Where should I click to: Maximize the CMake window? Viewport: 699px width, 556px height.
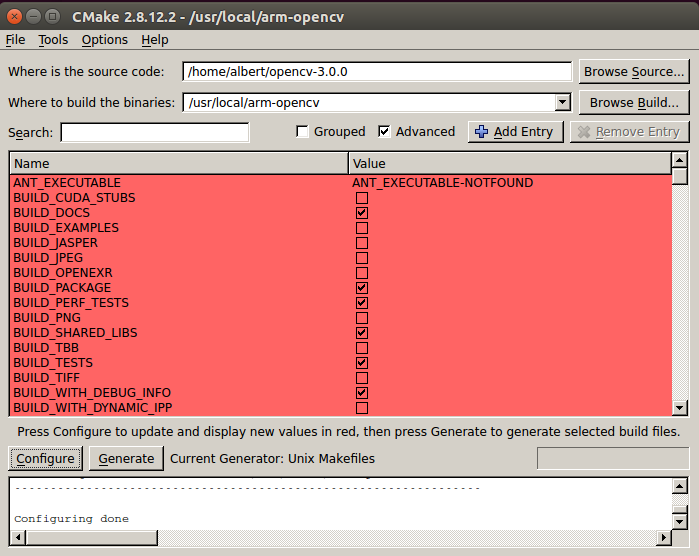[53, 16]
